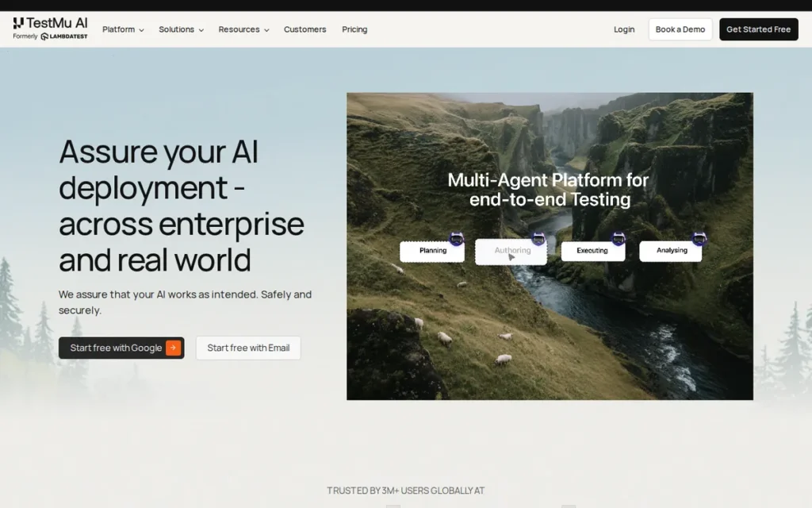Click the TestMu AI logo
This screenshot has width=812, height=508.
click(50, 23)
